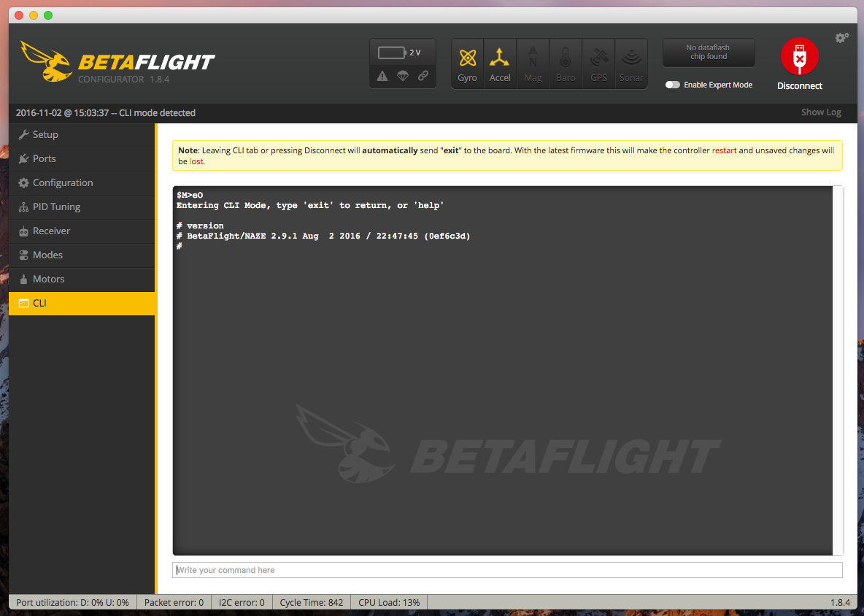Image resolution: width=864 pixels, height=616 pixels.
Task: Close the Betaflight window
Action: tap(19, 15)
